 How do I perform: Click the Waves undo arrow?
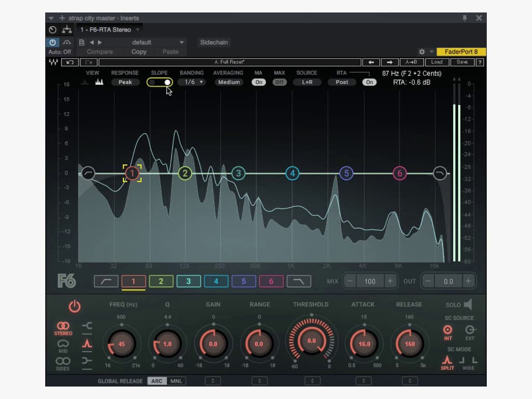(x=70, y=62)
